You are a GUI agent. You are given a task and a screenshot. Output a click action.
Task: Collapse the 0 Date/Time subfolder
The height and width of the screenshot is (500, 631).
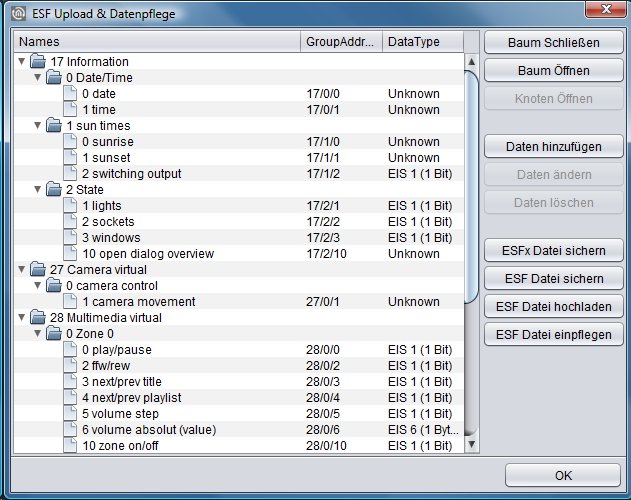pos(38,77)
